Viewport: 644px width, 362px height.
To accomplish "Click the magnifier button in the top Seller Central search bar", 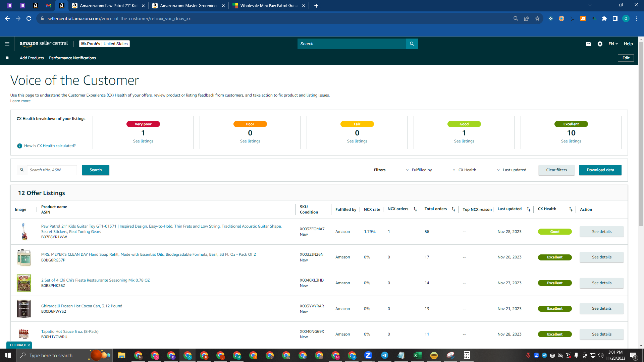I will tap(412, 44).
